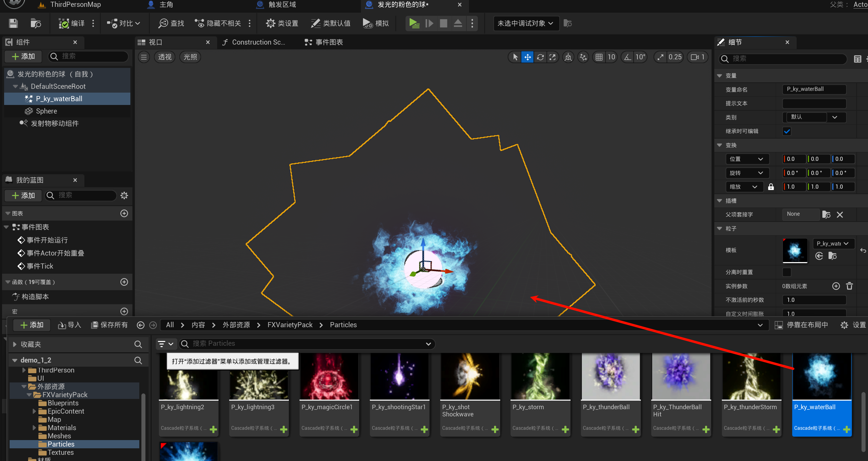868x461 pixels.
Task: Delete instance parameters trash icon
Action: point(849,286)
